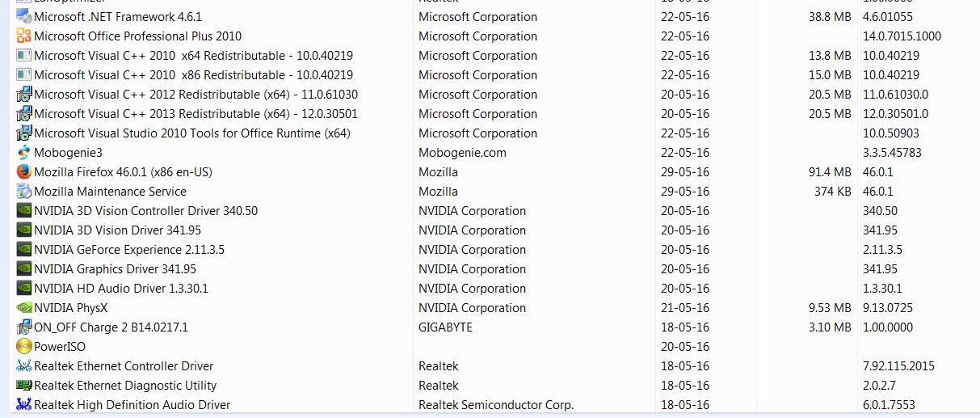Click the Realtek High Definition Audio Driver icon
This screenshot has width=980, height=418.
click(x=24, y=404)
